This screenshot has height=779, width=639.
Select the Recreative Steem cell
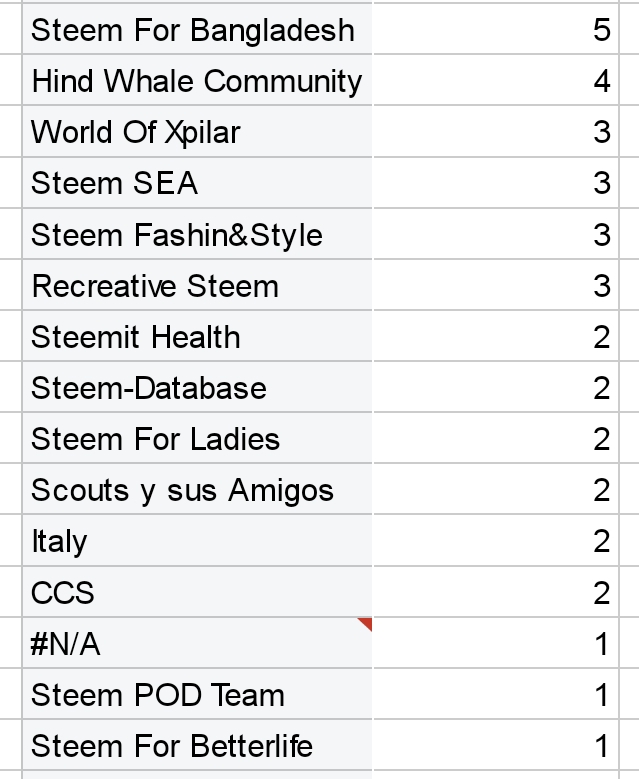coord(195,286)
